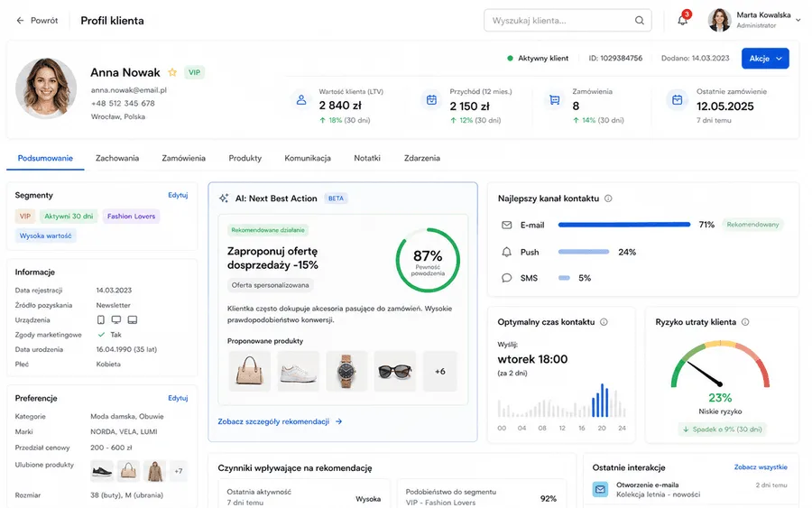Click the email icon in Ostatnie interakcje

tap(600, 489)
